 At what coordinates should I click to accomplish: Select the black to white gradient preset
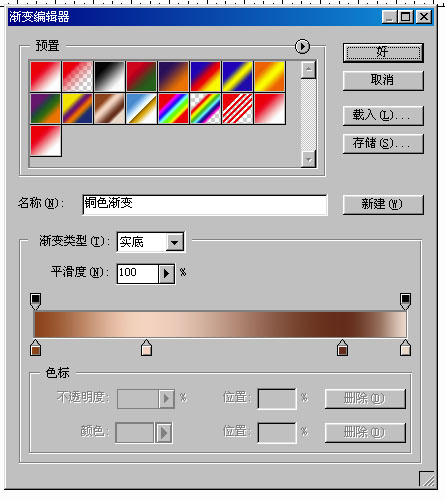click(110, 76)
